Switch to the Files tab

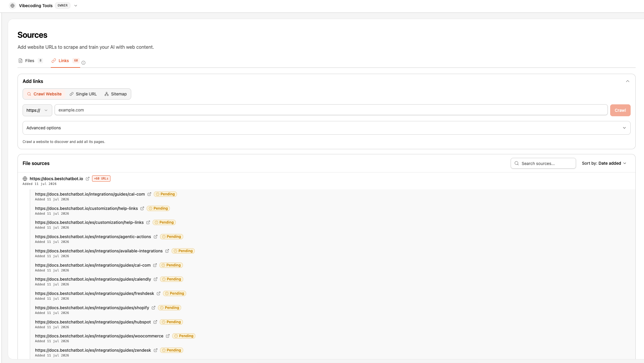point(31,61)
